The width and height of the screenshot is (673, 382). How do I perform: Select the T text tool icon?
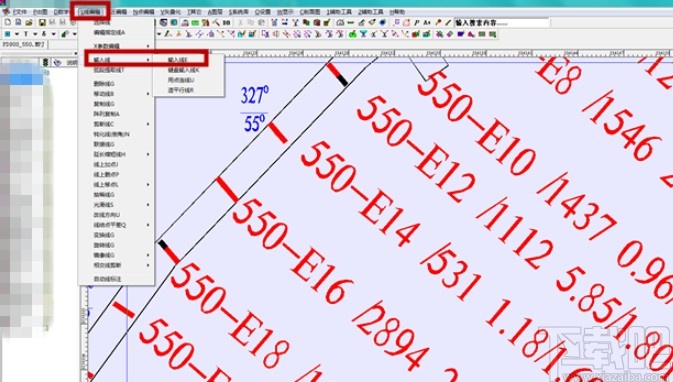point(26,34)
